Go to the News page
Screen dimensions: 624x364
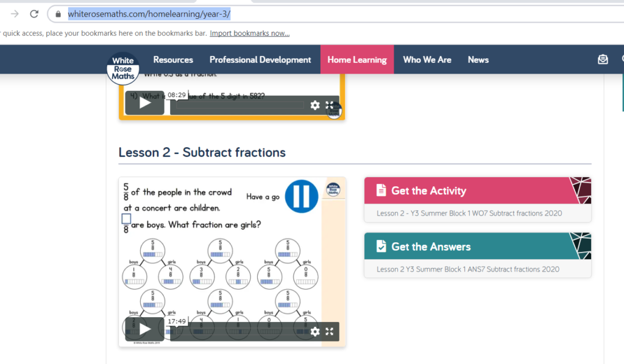click(x=478, y=60)
